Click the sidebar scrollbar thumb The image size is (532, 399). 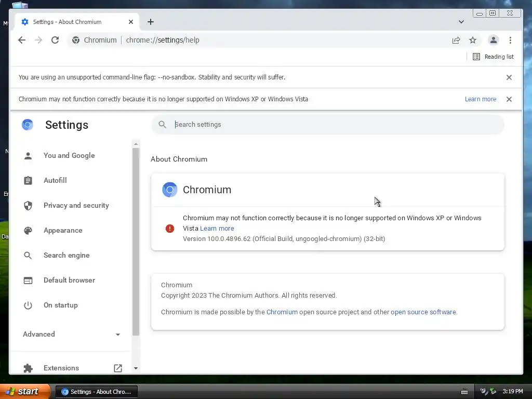click(x=136, y=242)
